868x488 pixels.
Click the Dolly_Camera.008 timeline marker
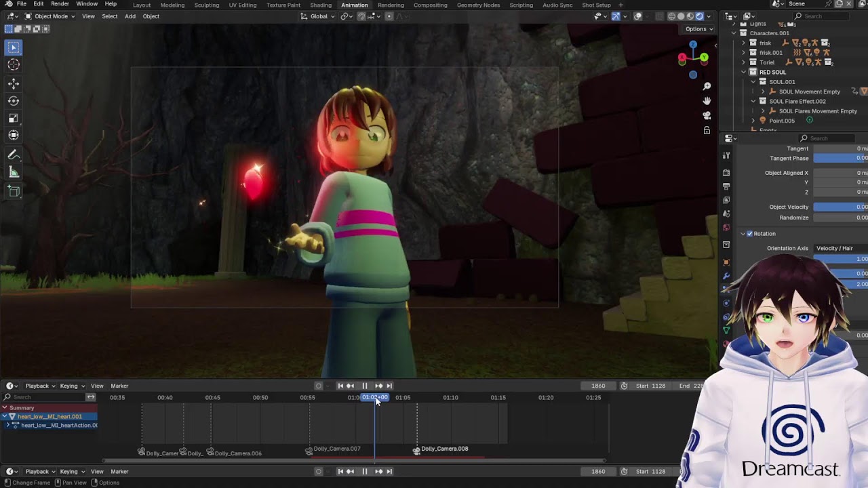pos(441,449)
